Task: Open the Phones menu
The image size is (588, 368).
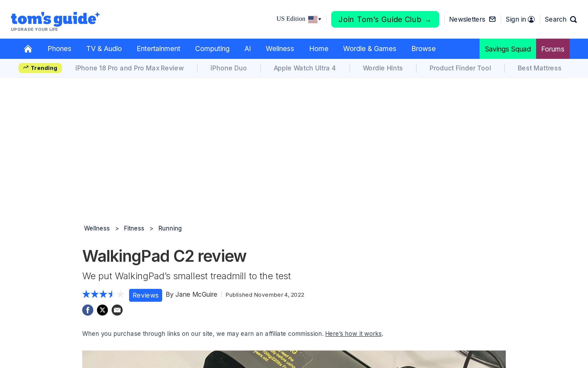Action: coord(59,49)
